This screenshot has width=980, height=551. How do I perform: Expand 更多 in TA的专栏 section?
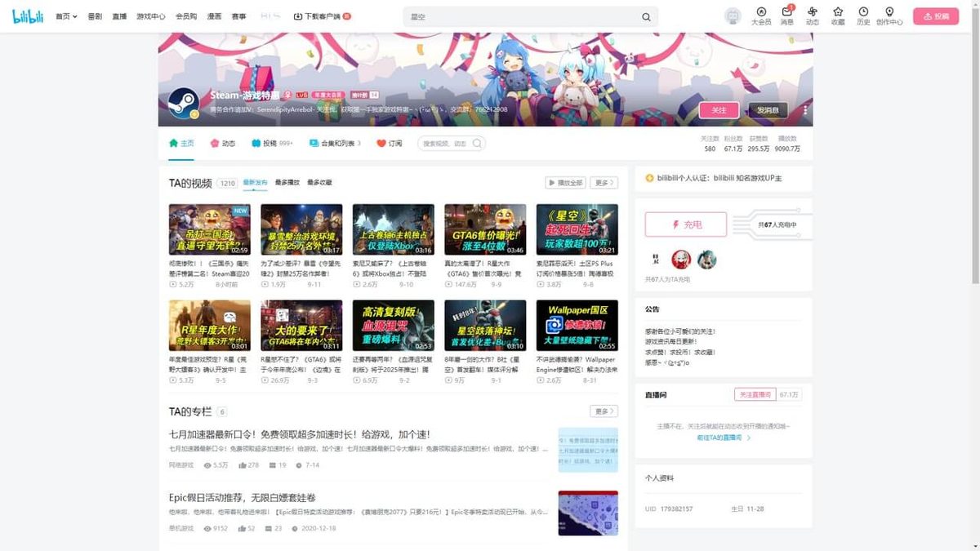click(x=604, y=411)
